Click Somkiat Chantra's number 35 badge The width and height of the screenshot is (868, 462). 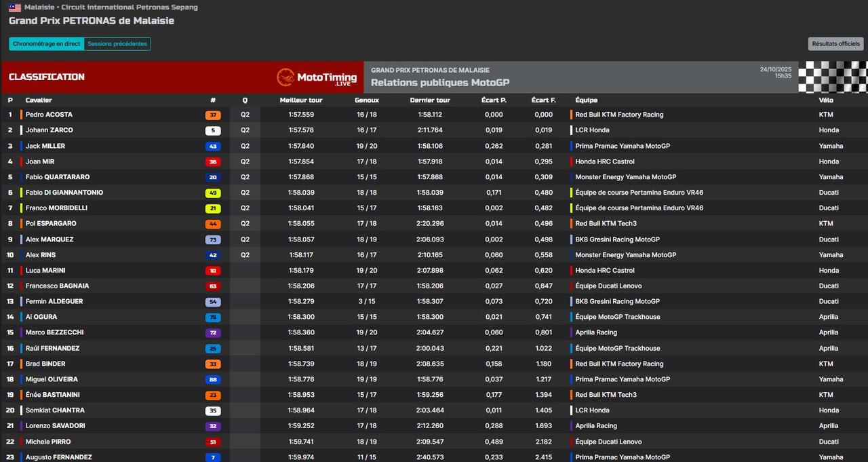213,411
